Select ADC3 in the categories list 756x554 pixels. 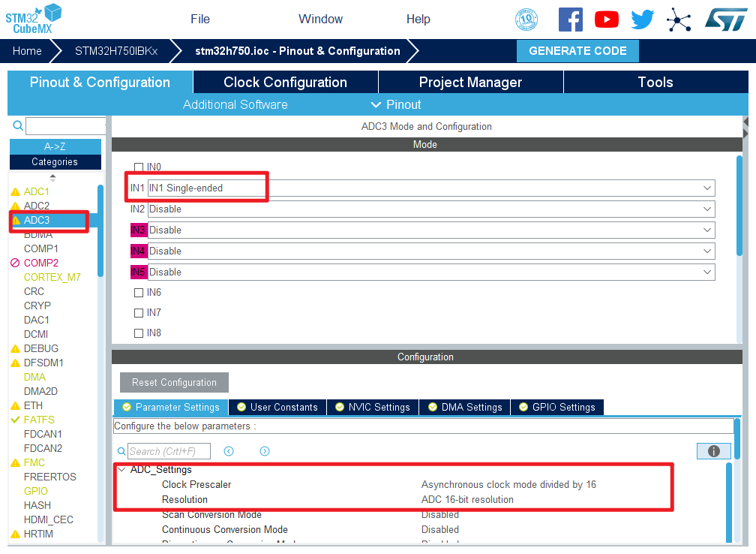(x=37, y=220)
